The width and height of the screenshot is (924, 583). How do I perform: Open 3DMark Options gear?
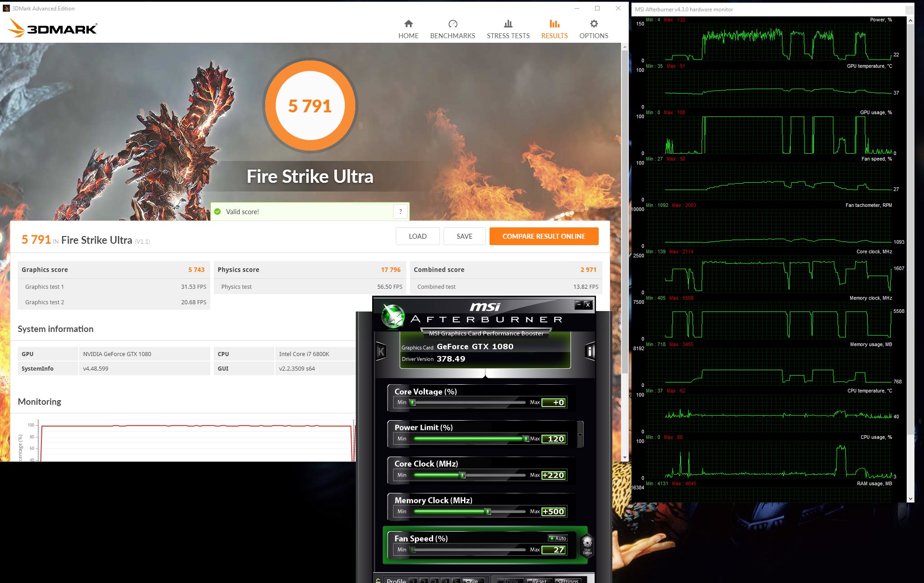tap(593, 24)
